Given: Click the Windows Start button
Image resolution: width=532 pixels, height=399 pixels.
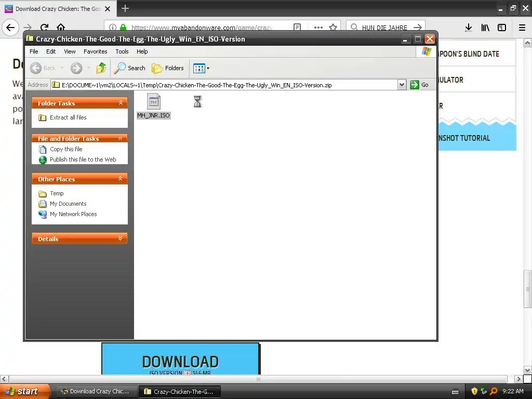Looking at the screenshot, I should 25,391.
